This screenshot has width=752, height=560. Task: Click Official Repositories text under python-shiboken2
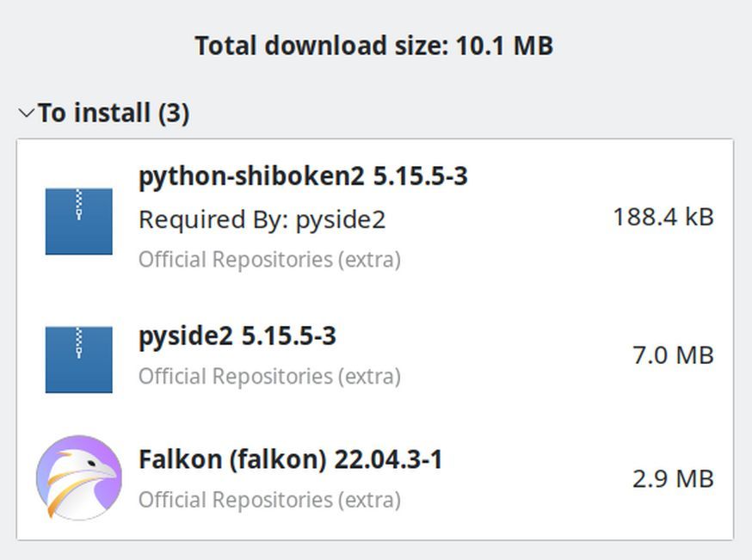click(x=269, y=259)
